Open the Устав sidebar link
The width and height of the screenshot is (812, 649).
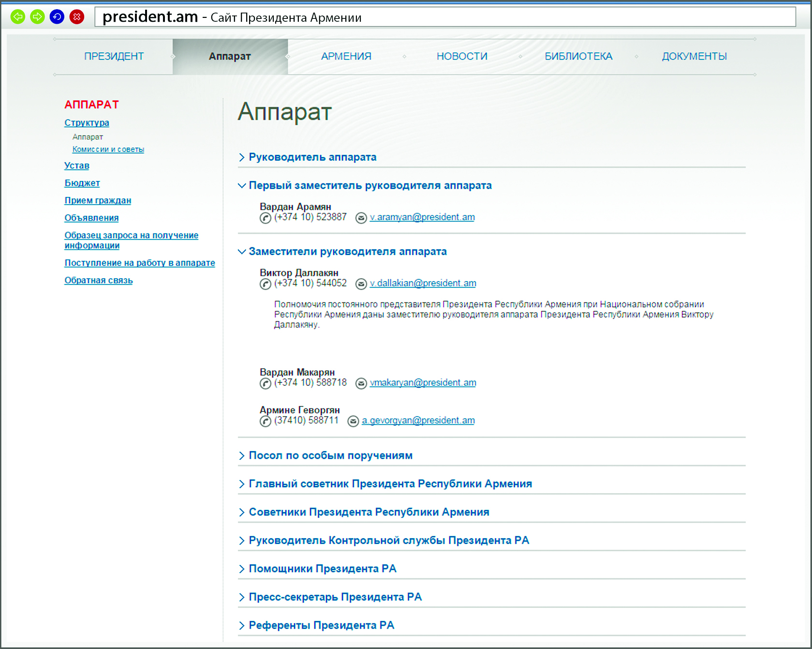click(77, 166)
